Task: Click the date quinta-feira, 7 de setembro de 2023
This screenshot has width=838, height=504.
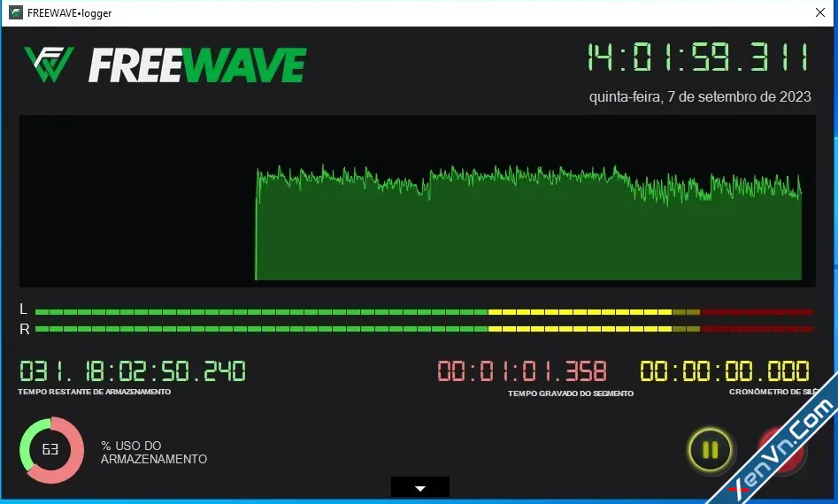Action: tap(700, 96)
